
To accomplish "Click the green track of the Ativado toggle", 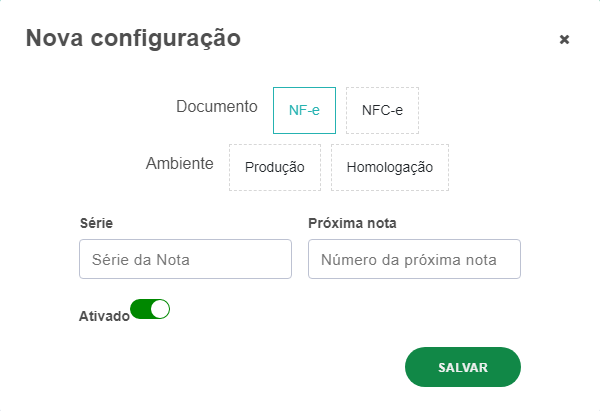I will tap(141, 310).
